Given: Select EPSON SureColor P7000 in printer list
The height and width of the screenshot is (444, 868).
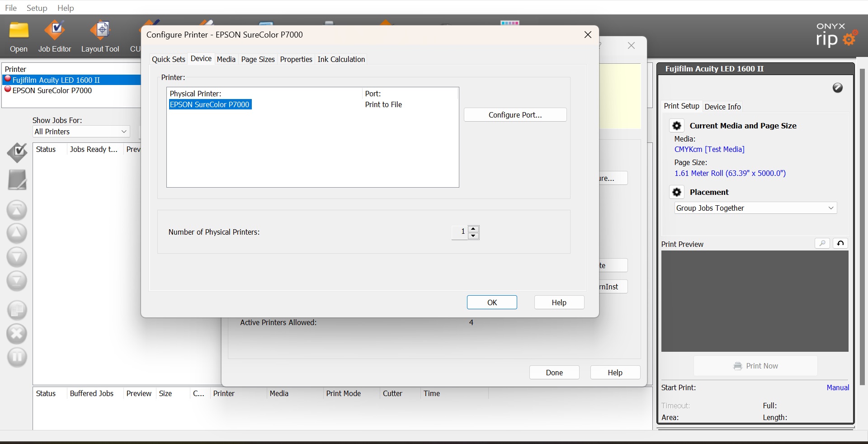Looking at the screenshot, I should coord(72,90).
